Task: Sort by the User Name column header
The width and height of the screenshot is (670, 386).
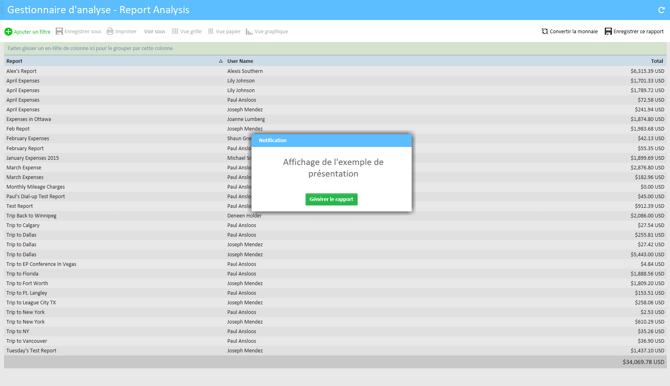Action: 240,61
